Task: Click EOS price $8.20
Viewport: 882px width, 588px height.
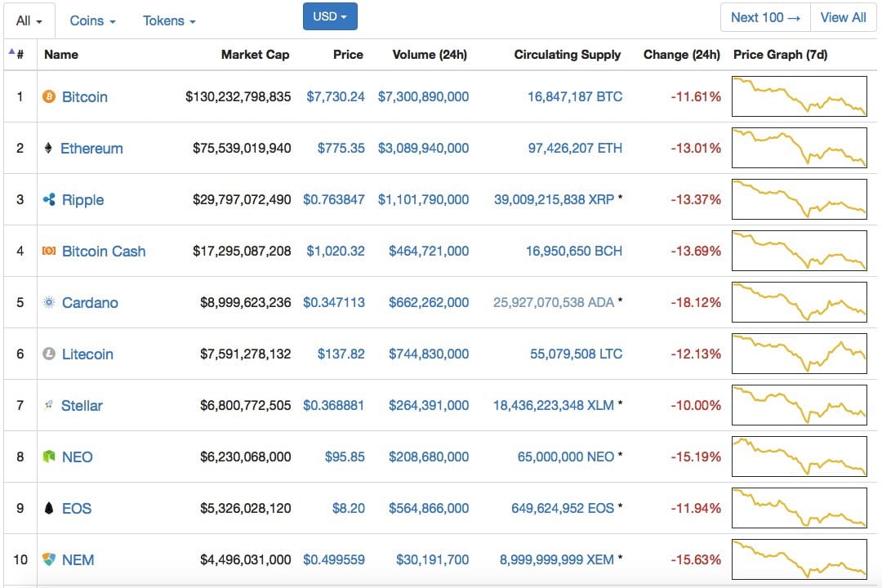Action: point(348,509)
